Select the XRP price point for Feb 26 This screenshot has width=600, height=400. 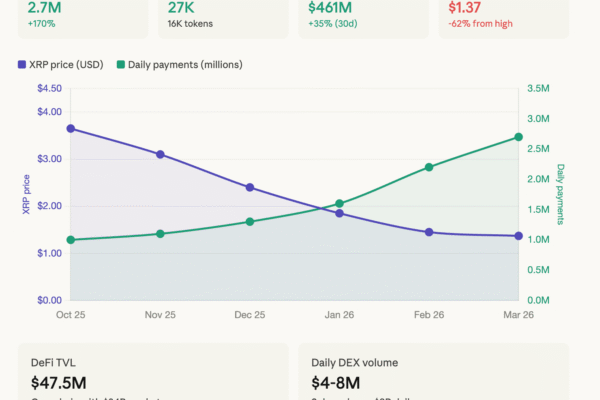[x=429, y=232]
